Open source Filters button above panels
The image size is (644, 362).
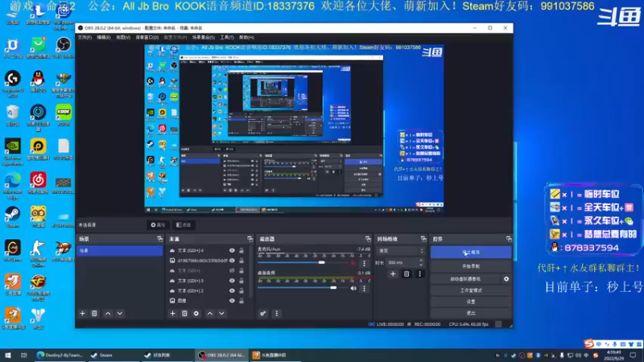(x=184, y=225)
